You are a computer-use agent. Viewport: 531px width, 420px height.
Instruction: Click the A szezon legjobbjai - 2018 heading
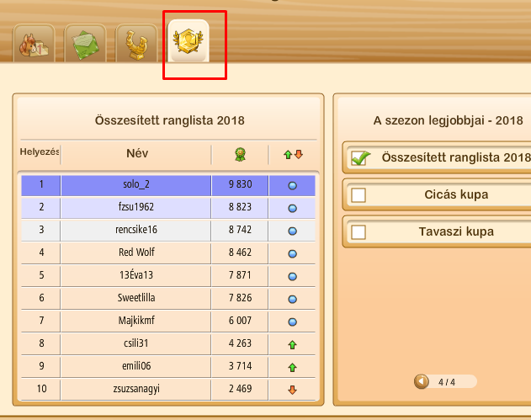coord(448,121)
